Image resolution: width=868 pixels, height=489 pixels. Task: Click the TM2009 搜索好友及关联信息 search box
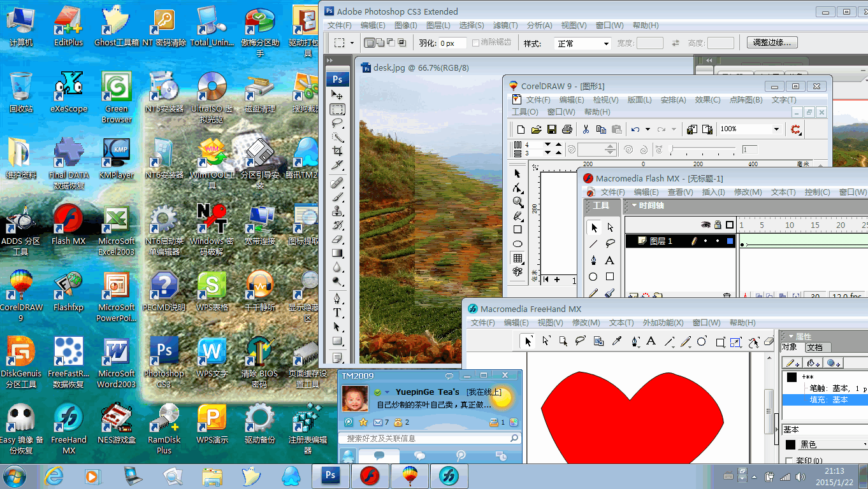coord(430,439)
